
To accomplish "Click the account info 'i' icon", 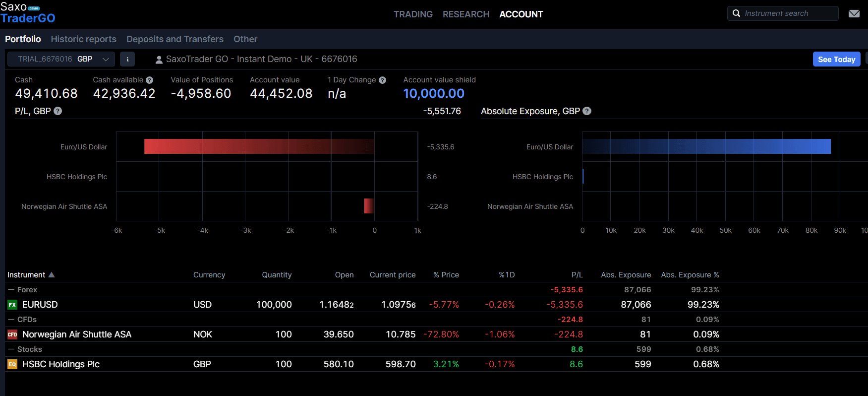I will click(x=127, y=59).
